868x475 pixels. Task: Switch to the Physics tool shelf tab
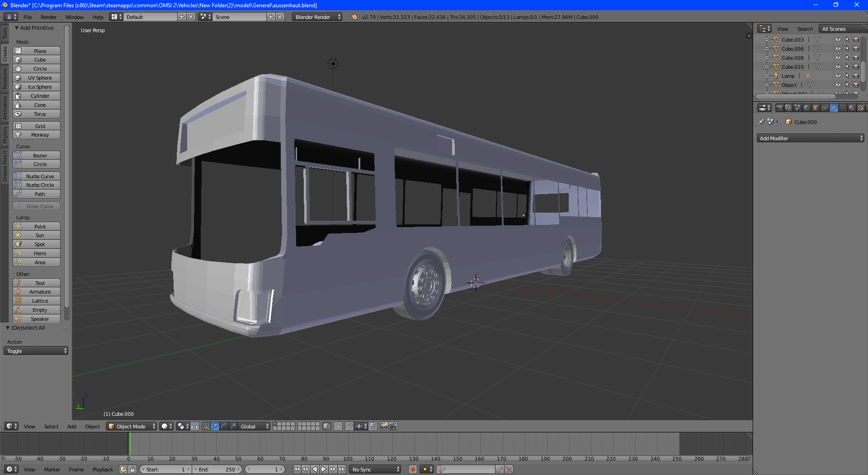(x=5, y=135)
